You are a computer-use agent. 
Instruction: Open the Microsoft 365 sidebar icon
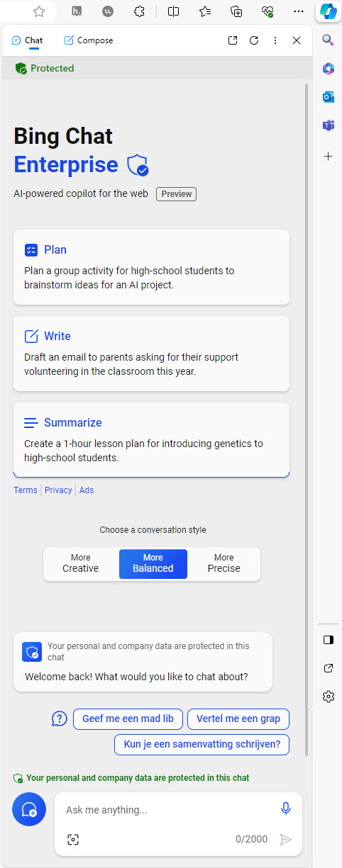[328, 69]
